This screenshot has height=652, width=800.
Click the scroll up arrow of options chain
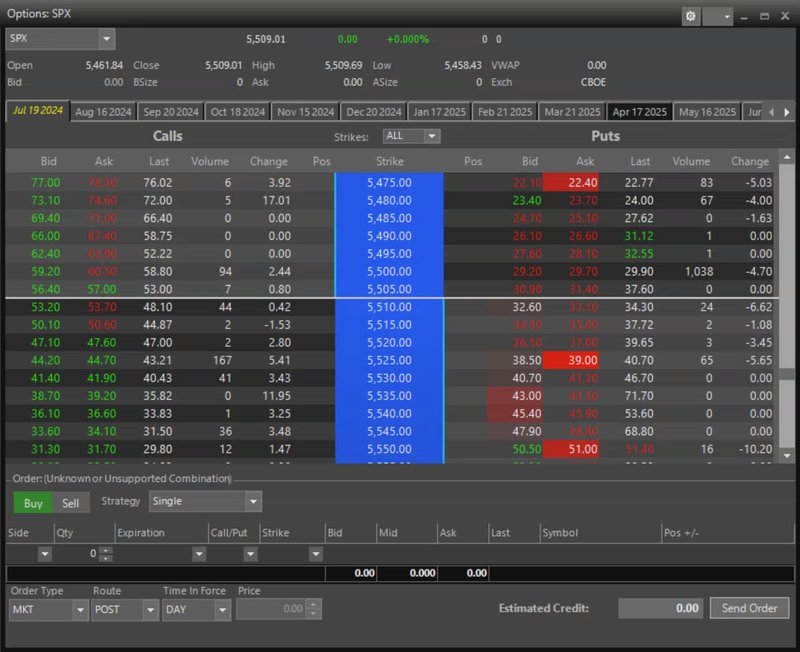pyautogui.click(x=786, y=157)
